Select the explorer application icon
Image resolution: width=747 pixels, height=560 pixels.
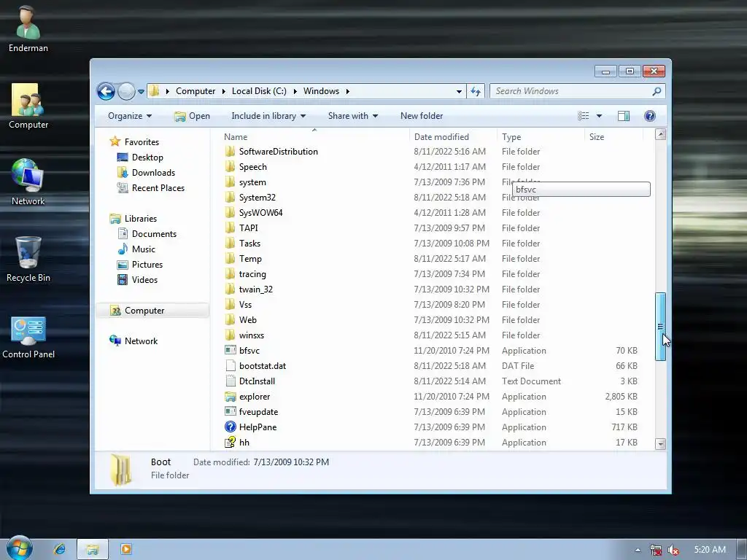click(x=230, y=396)
